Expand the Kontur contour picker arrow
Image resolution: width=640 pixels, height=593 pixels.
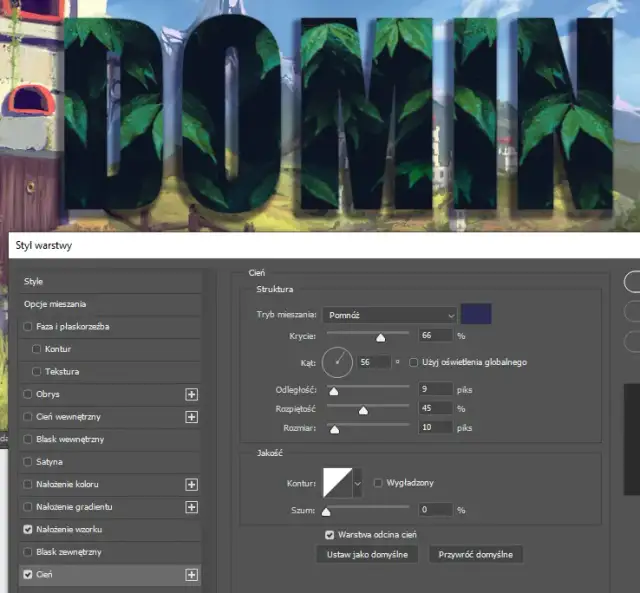click(359, 484)
